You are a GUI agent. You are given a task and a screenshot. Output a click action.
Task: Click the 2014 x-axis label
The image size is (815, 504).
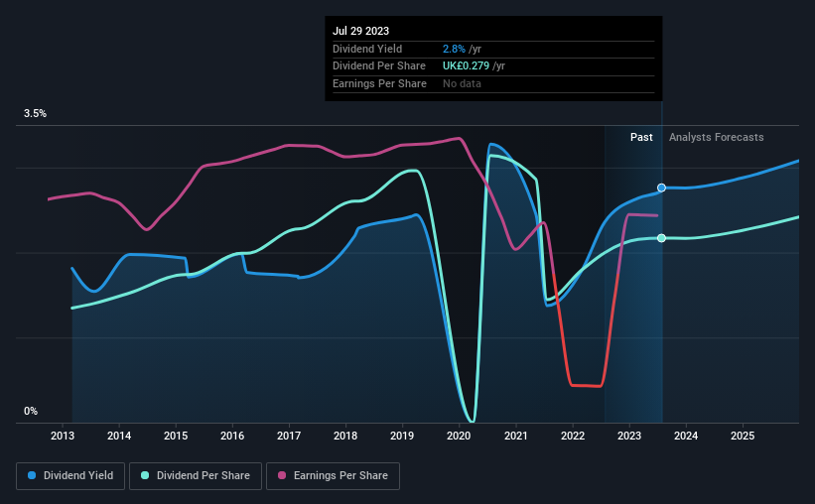point(119,436)
